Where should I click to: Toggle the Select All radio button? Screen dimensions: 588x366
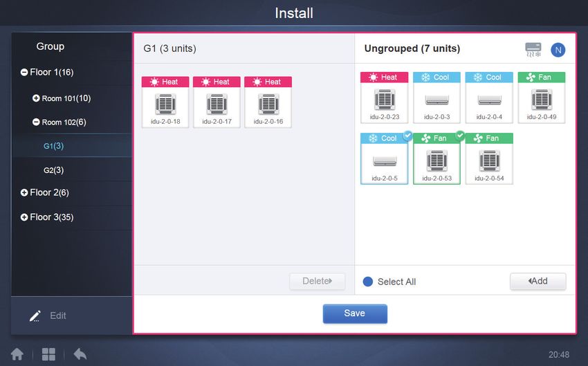click(x=368, y=282)
